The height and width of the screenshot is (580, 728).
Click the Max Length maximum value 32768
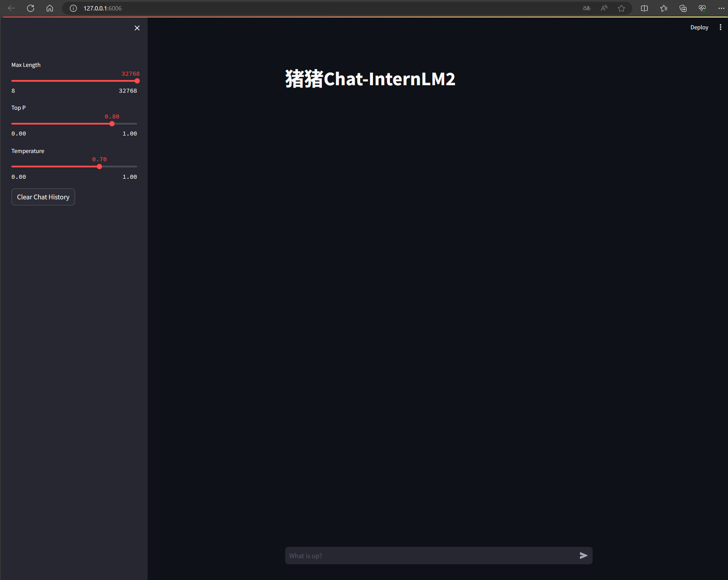(128, 91)
